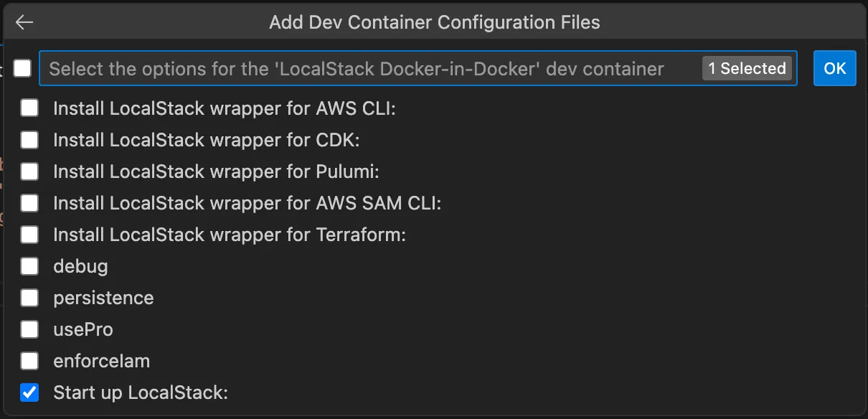Click the '1 Selected' badge

(x=747, y=69)
